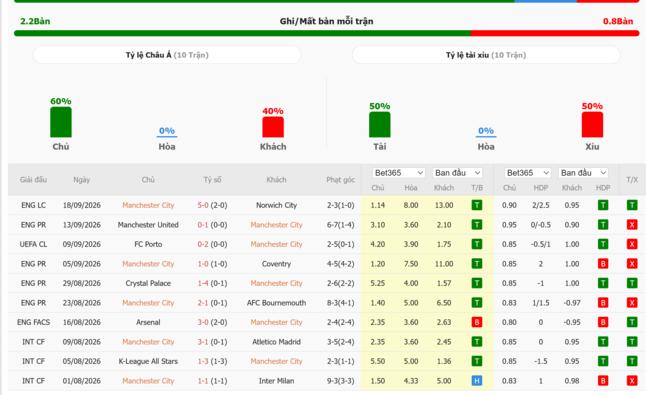Click the Norwich City team name
Image resolution: width=650 pixels, height=395 pixels.
point(276,205)
